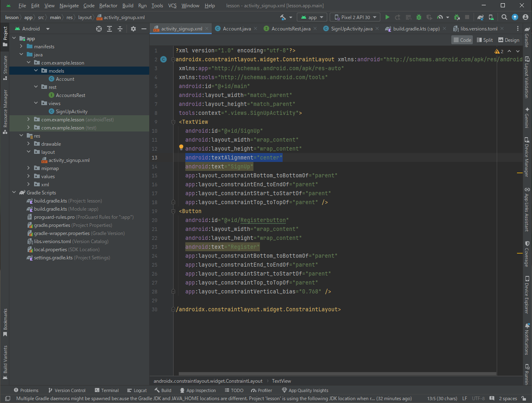Screen dimensions: 532x403
Task: Click the Debug 'app' bug icon
Action: [x=419, y=17]
